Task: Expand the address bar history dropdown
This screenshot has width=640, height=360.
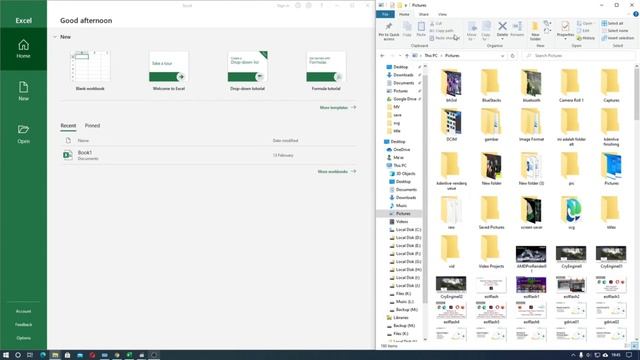Action: point(502,56)
